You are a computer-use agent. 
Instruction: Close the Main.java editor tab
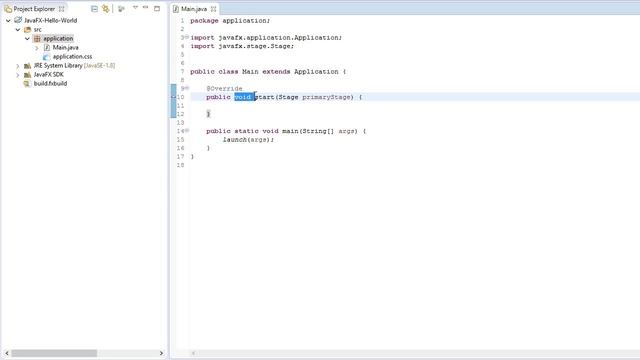tap(213, 9)
